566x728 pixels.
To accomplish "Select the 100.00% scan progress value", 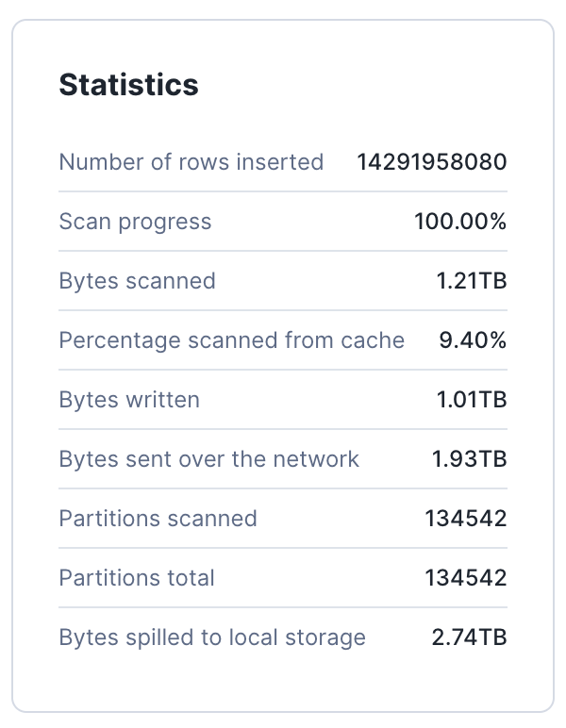I will pos(460,222).
